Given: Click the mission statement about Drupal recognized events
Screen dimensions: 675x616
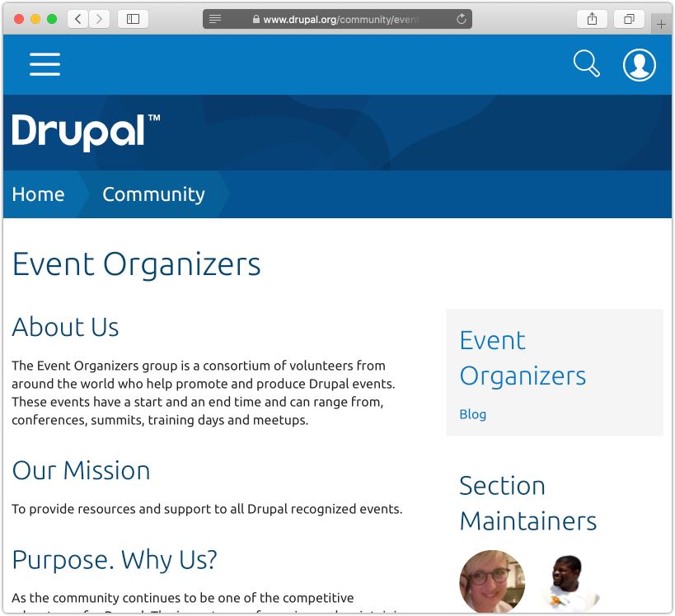Looking at the screenshot, I should 207,509.
